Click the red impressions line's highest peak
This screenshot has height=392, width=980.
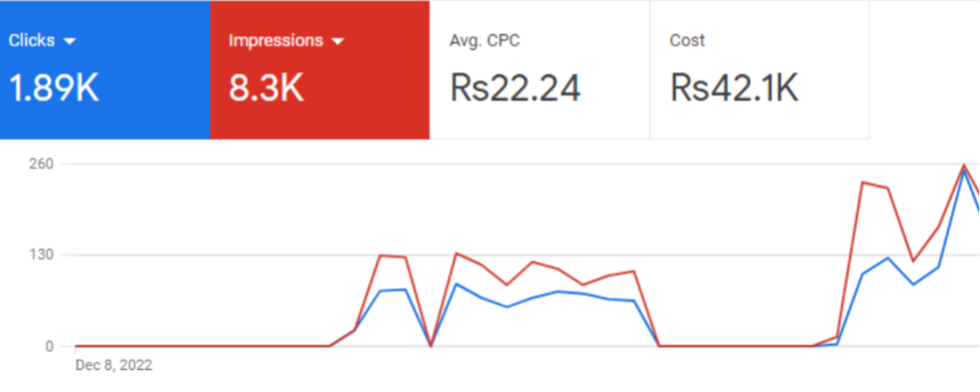point(964,165)
